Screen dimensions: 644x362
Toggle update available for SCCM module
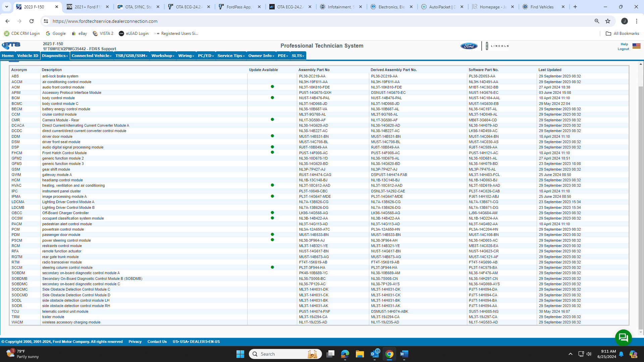pos(273,267)
